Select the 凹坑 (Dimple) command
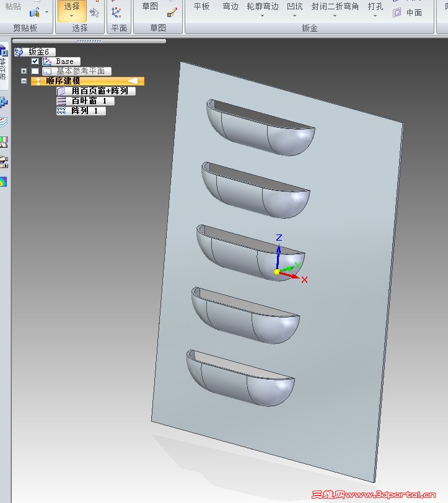The width and height of the screenshot is (448, 503). [x=295, y=6]
